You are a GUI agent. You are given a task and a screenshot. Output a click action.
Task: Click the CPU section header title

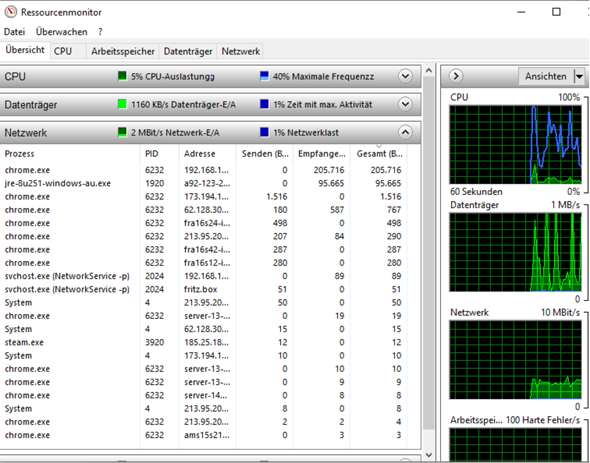point(15,76)
